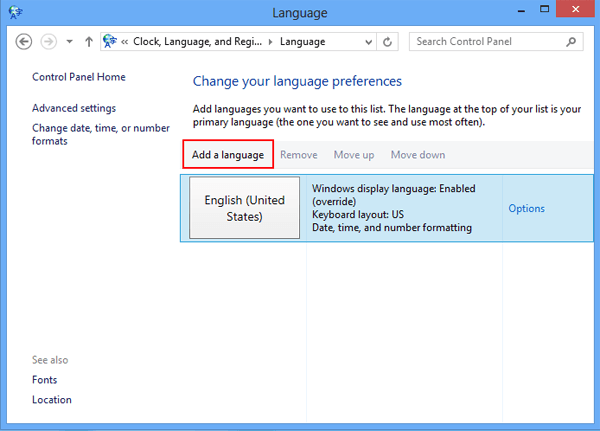The width and height of the screenshot is (600, 431).
Task: Click the Forward arrow navigation button
Action: pos(49,42)
